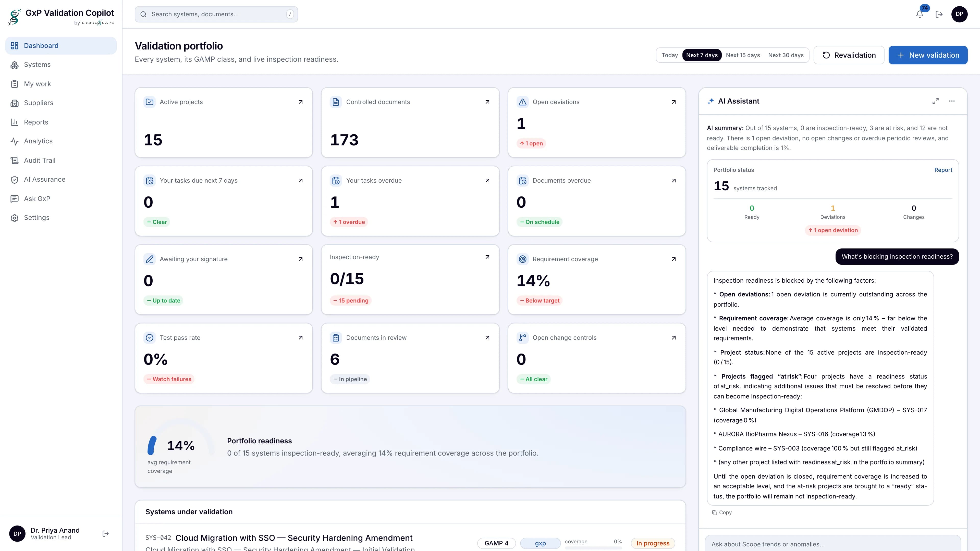
Task: Open Your tasks due next 7 days arrow
Action: point(301,181)
